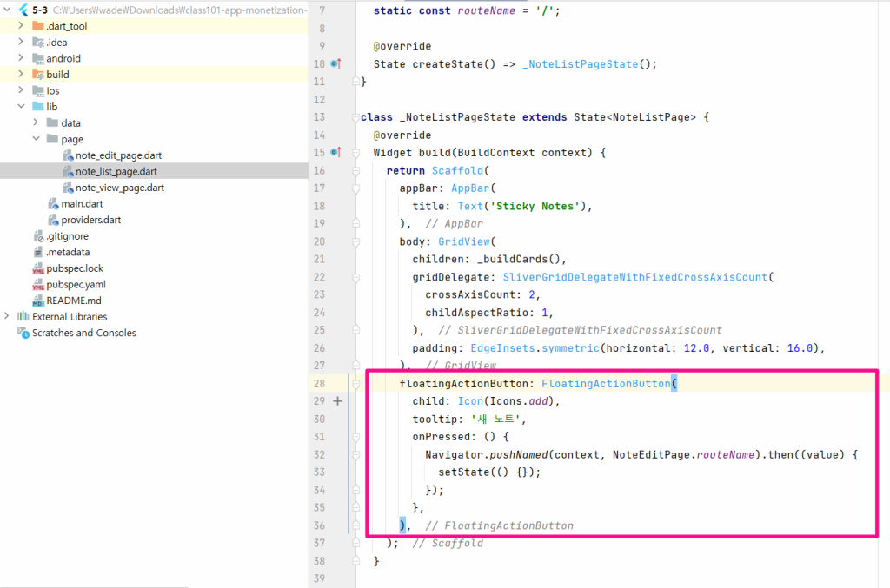Click the plus icon preview on line 29
The image size is (890, 588).
coord(338,401)
